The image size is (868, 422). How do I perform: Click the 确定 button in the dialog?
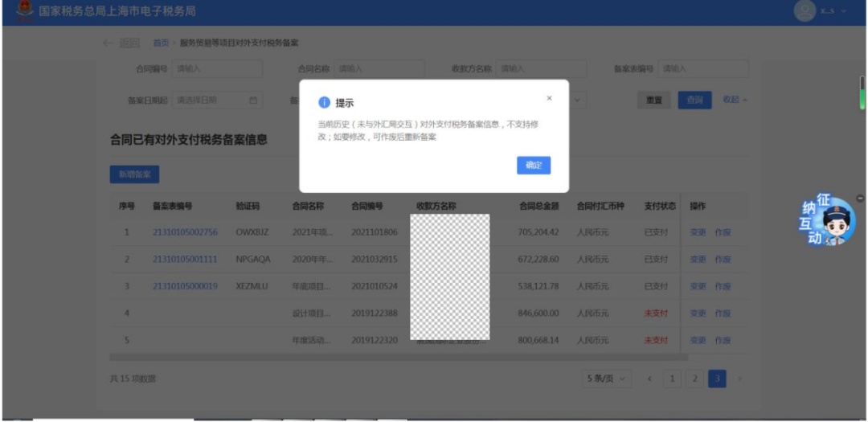coord(534,165)
